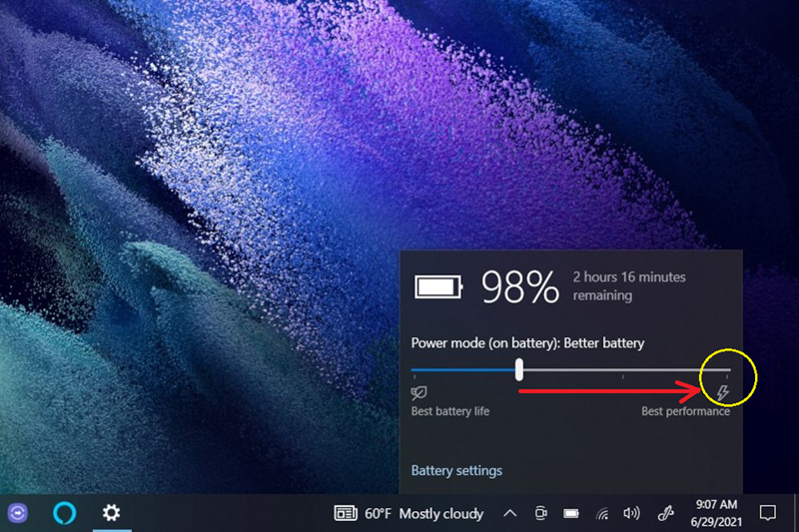Open the Settings gear app in taskbar
The image size is (799, 532).
(x=111, y=513)
